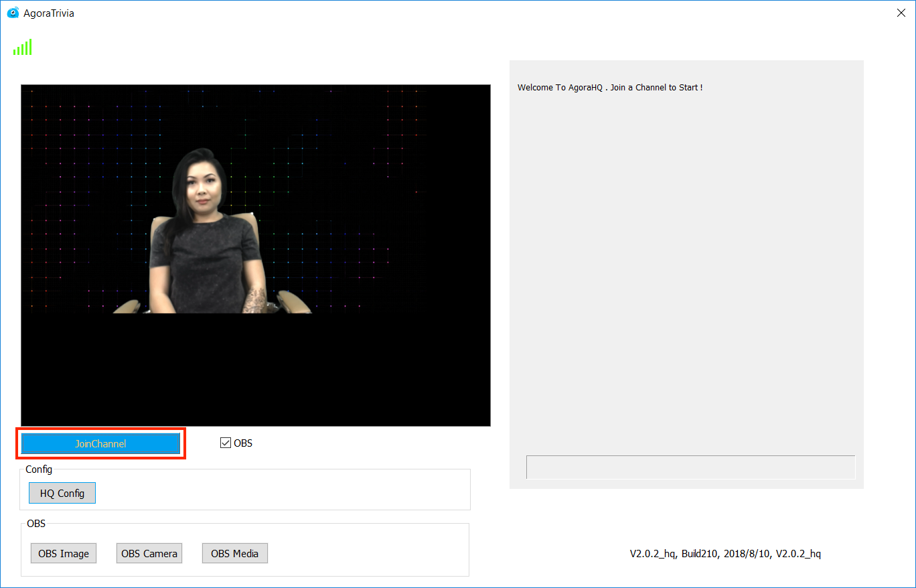
Task: Focus the message input field below welcome text
Action: coord(691,467)
